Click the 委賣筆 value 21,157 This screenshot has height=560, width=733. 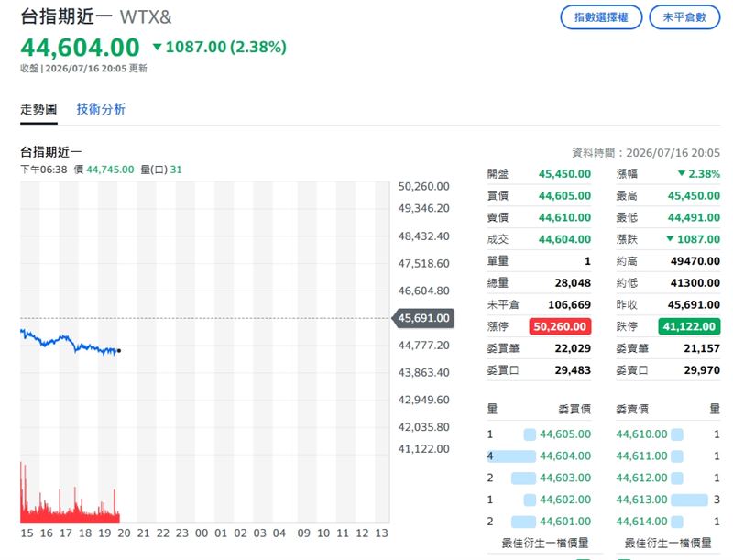(x=702, y=348)
